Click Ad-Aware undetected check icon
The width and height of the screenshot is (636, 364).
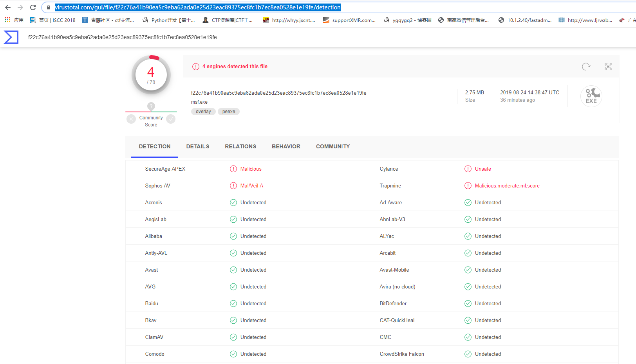tap(468, 202)
